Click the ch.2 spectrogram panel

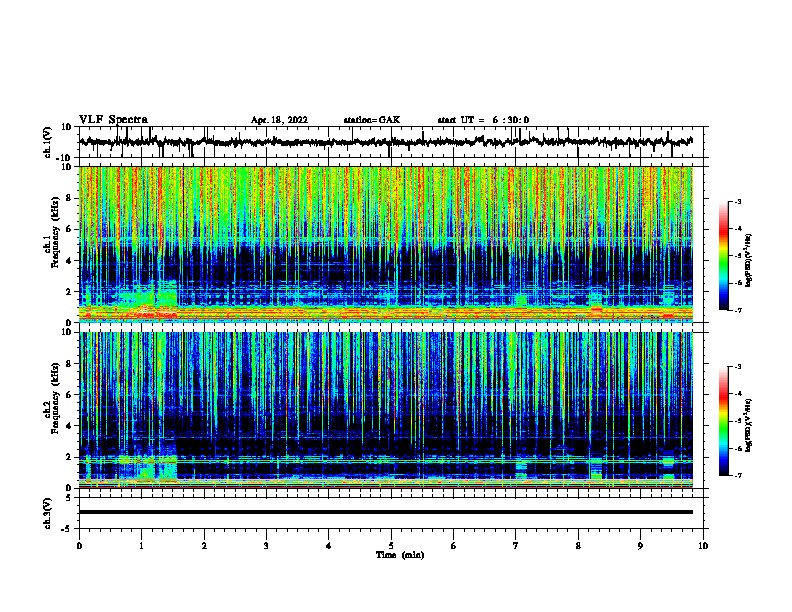(x=386, y=410)
